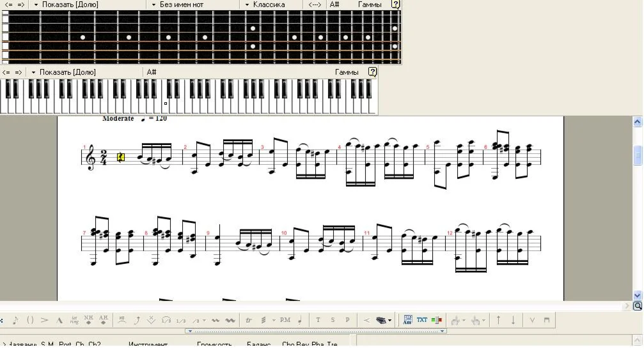Apply artificial harmonic (A.H.) to note
Screen dimensions: 644x352
click(x=104, y=320)
